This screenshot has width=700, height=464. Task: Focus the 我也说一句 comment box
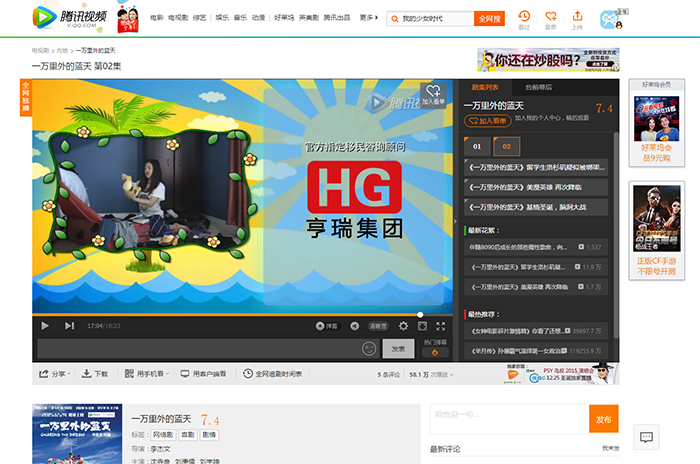[x=509, y=419]
